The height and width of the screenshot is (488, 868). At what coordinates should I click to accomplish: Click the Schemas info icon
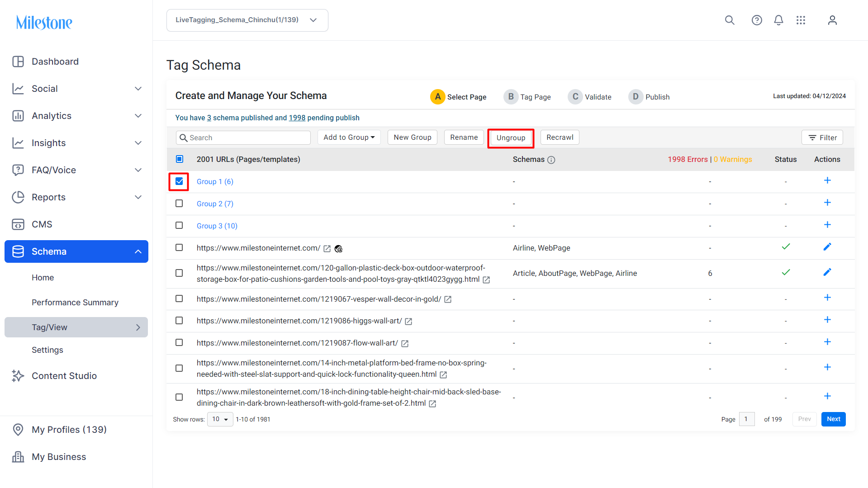coord(551,160)
